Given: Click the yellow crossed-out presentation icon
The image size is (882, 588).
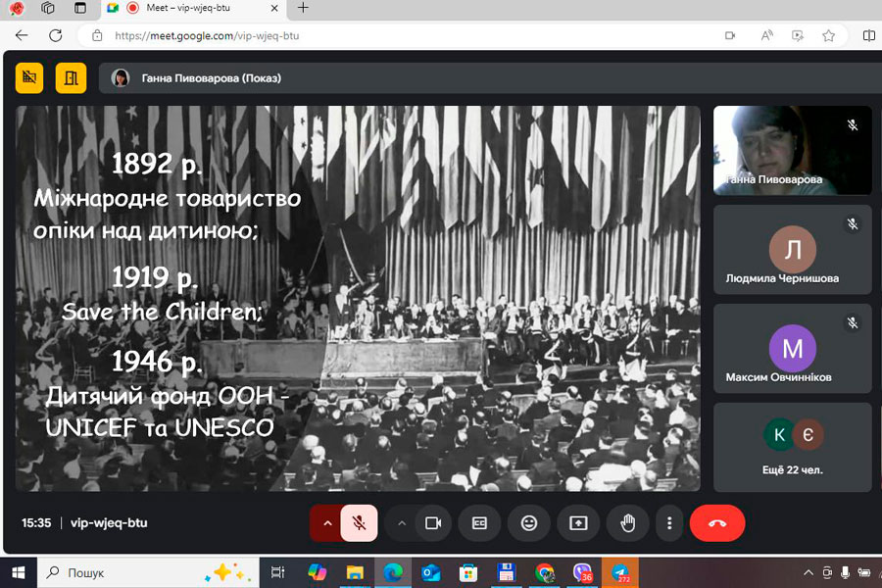Looking at the screenshot, I should point(29,77).
